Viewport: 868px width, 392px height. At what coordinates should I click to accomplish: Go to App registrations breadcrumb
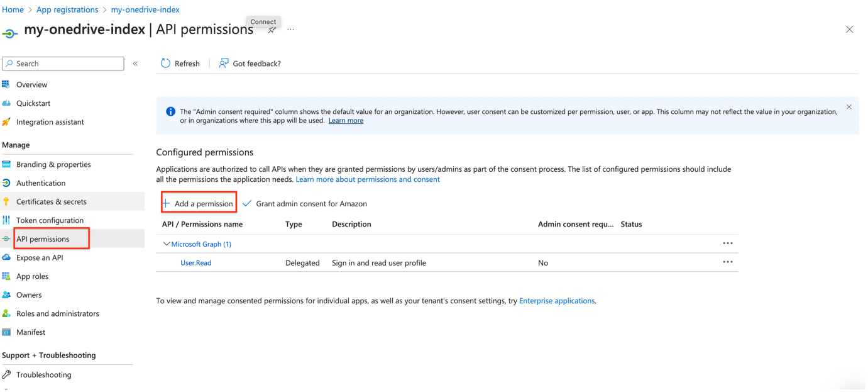tap(67, 9)
